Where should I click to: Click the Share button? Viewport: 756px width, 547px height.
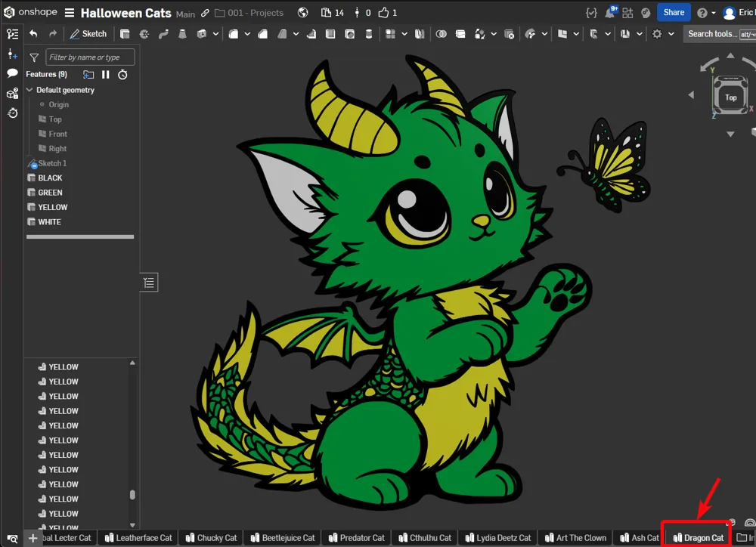coord(674,13)
